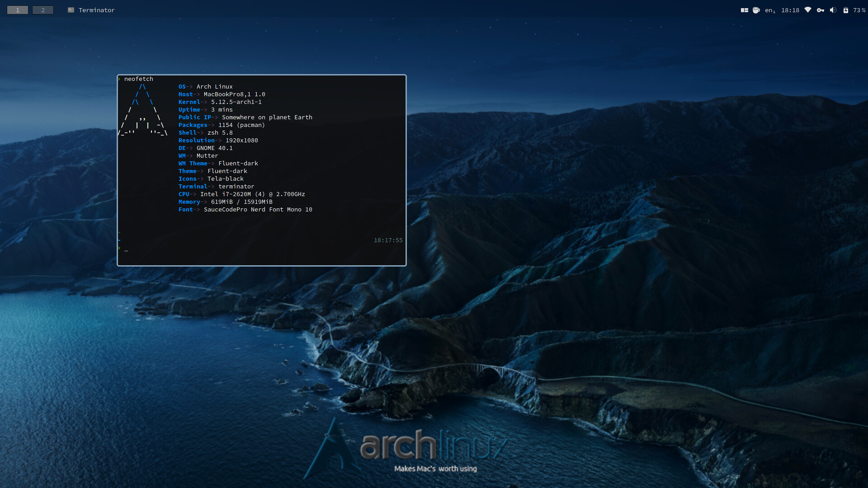Image resolution: width=868 pixels, height=488 pixels.
Task: Click the battery charging icon
Action: (x=846, y=10)
